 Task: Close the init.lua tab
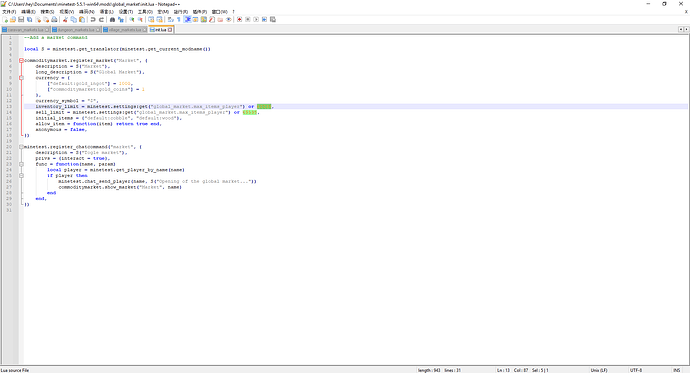point(170,29)
